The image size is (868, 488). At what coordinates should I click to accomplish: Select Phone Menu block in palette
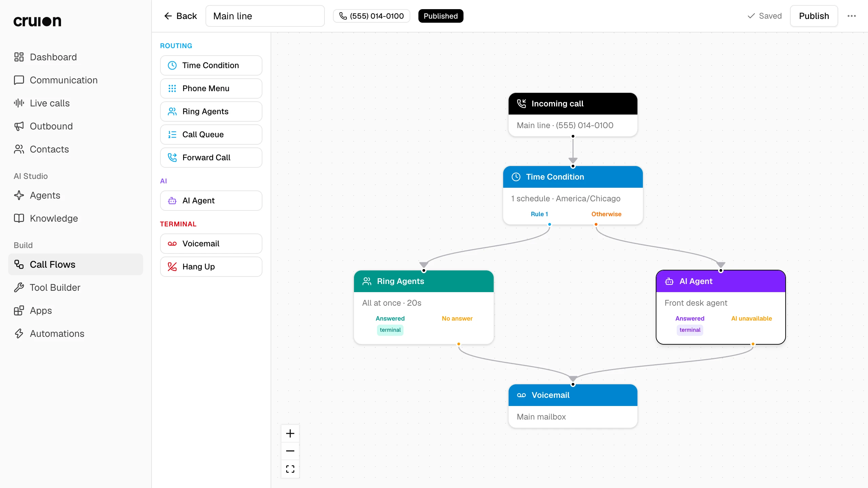[x=211, y=88]
